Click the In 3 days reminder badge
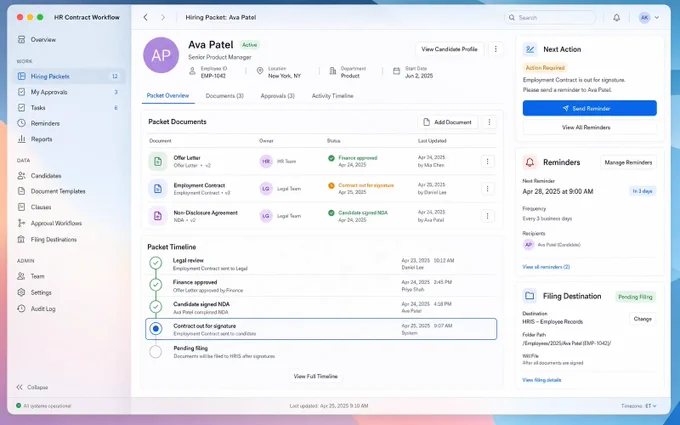Image resolution: width=680 pixels, height=425 pixels. click(x=642, y=191)
